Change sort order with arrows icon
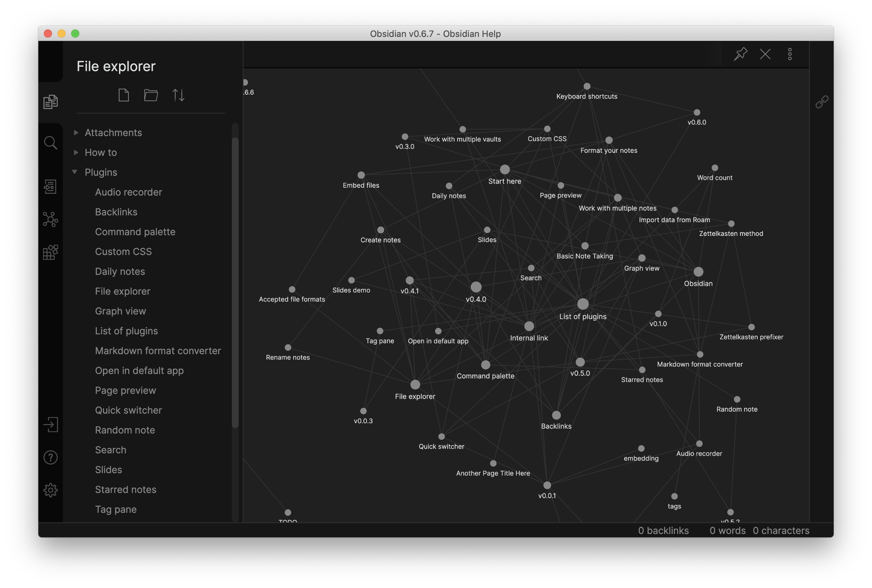The image size is (872, 588). point(178,95)
